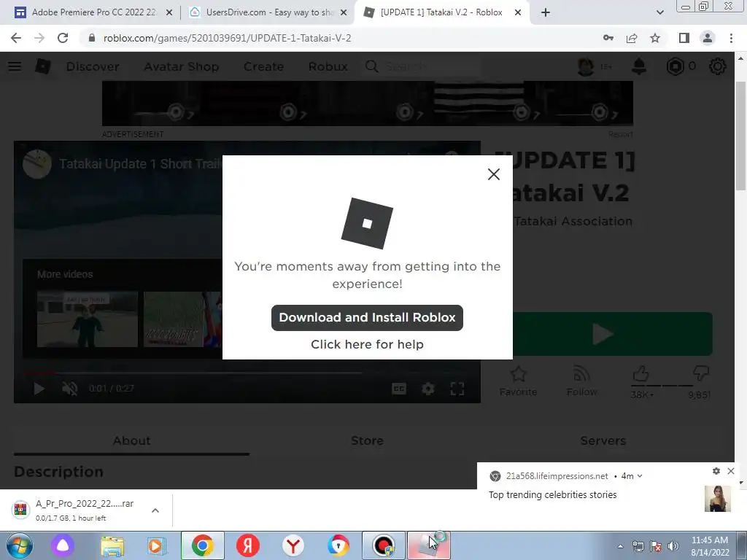Share this page icon
The image size is (747, 560).
pyautogui.click(x=632, y=38)
